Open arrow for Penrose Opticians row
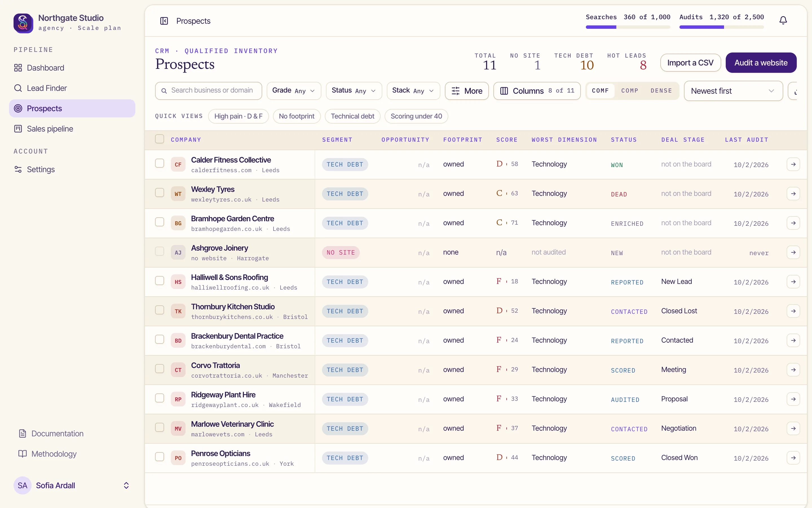 [x=793, y=457]
